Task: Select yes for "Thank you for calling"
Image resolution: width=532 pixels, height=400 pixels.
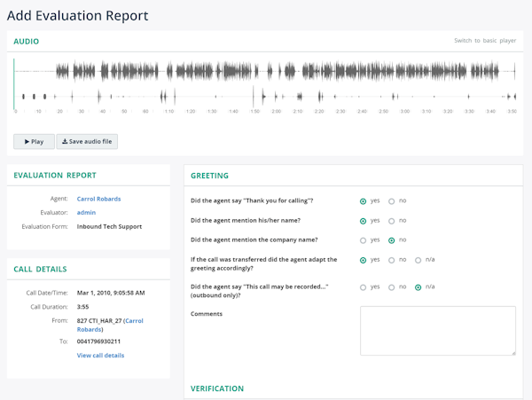Action: (x=363, y=201)
